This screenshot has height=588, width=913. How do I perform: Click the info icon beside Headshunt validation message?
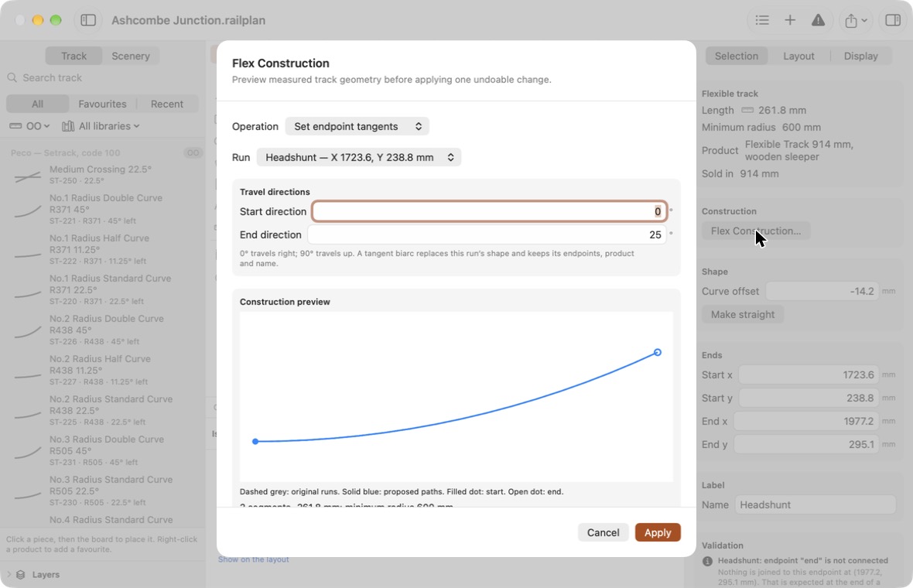[707, 561]
